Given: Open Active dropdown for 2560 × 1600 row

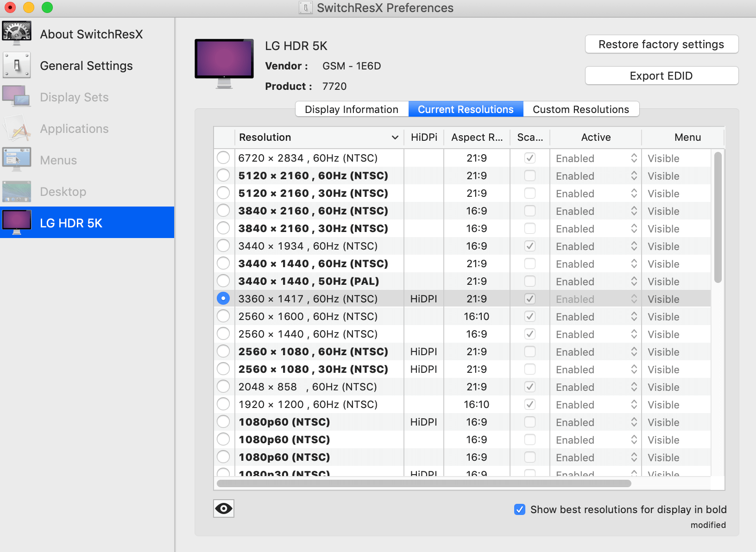Looking at the screenshot, I should 597,317.
